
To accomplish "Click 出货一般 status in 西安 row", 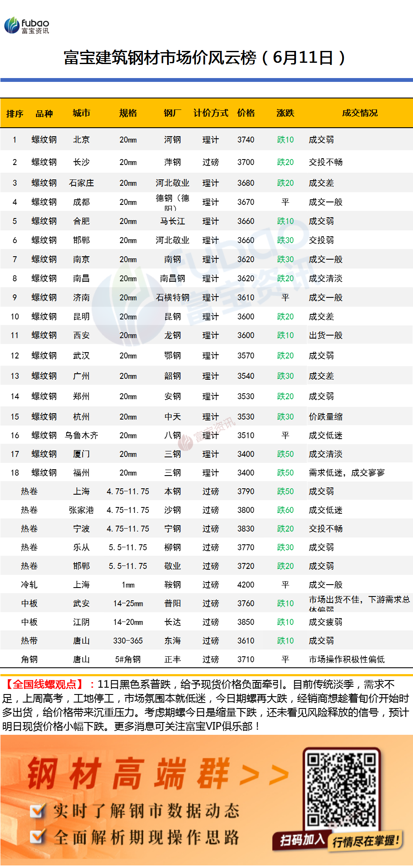I will pos(326,335).
